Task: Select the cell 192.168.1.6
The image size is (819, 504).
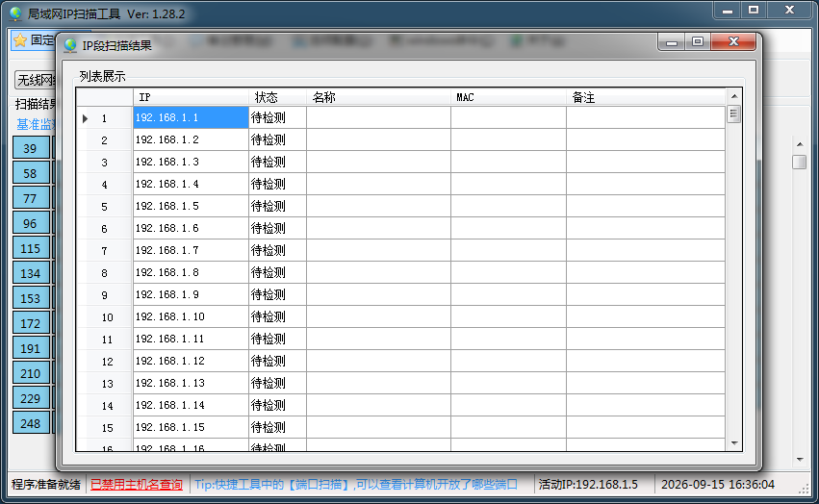Action: point(191,228)
